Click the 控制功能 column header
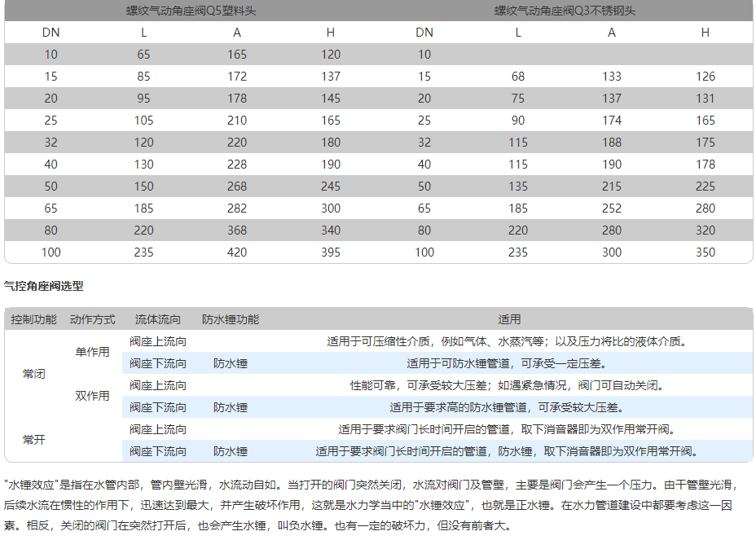756x540 pixels. pyautogui.click(x=33, y=319)
